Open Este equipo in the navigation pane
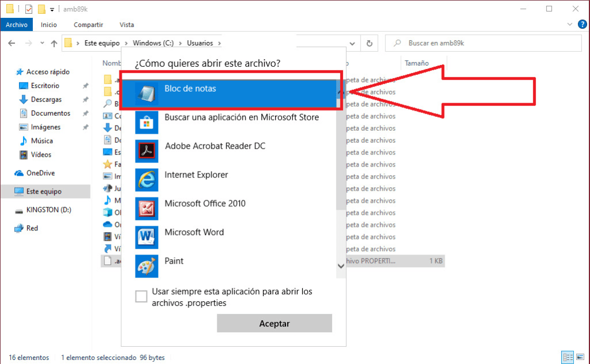The image size is (590, 364). 44,191
